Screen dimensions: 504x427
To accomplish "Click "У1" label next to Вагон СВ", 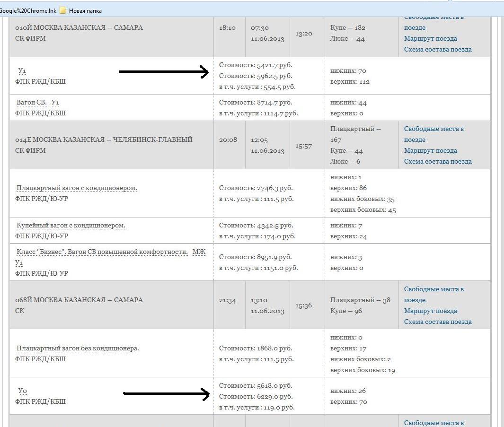I will 55,102.
